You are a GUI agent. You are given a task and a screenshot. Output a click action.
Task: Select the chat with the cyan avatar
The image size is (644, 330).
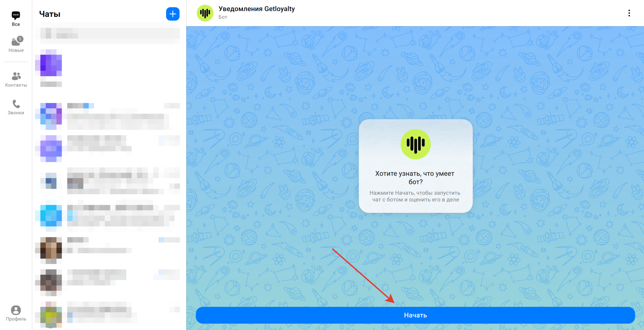coord(107,216)
